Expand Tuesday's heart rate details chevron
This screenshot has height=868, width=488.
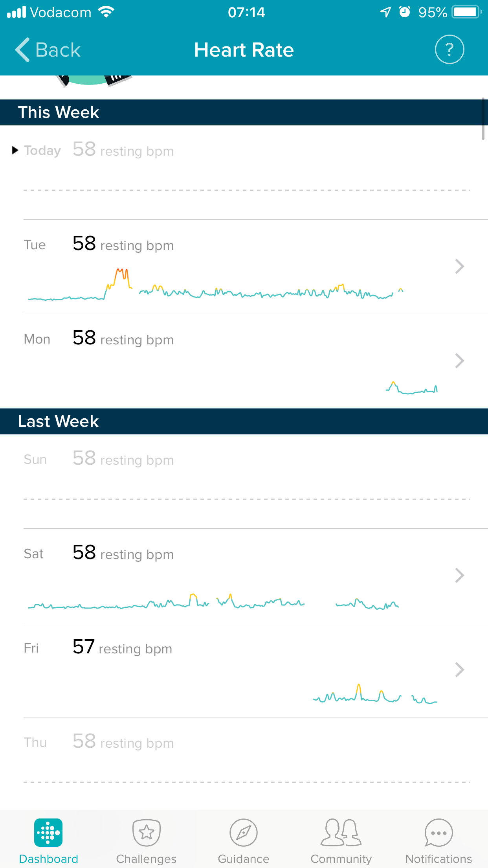pos(459,267)
